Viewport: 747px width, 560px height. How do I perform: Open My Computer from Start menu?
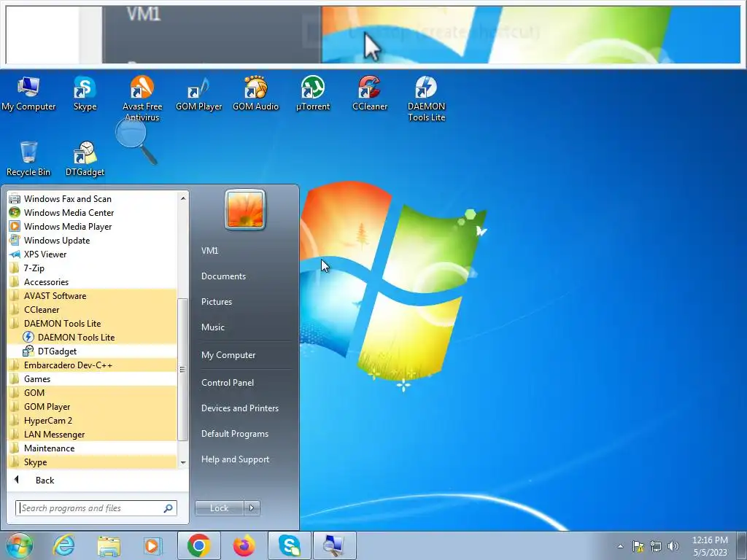coord(228,355)
